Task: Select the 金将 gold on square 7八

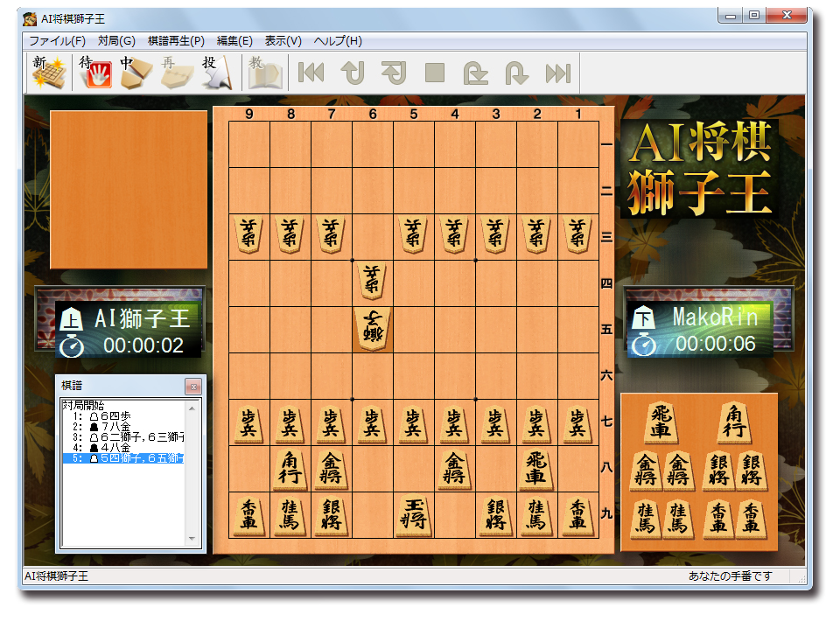Action: [331, 469]
